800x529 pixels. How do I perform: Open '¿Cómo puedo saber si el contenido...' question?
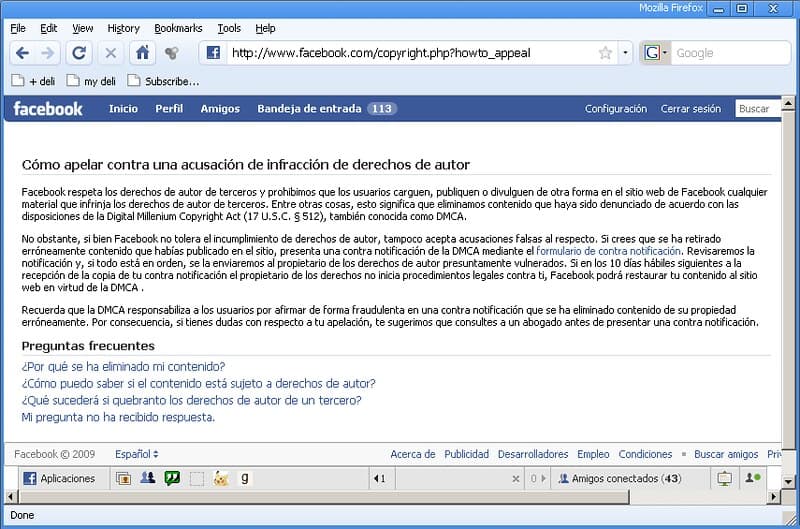(x=198, y=383)
